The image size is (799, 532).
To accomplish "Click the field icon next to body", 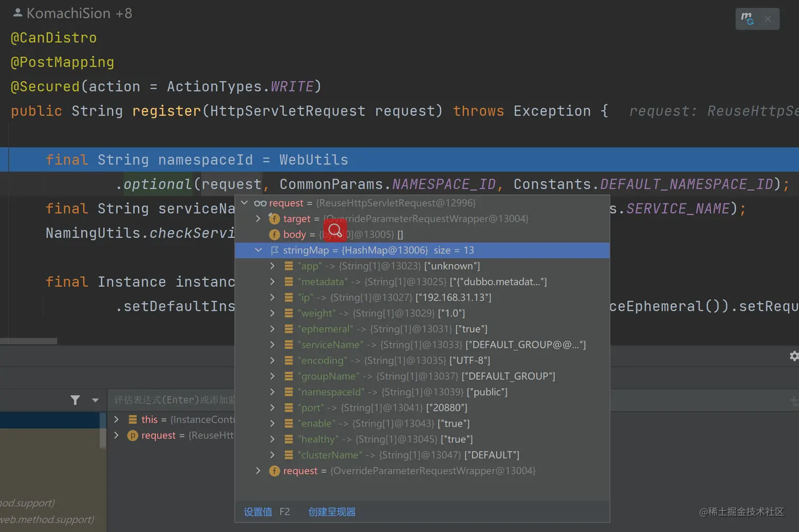I will (274, 235).
